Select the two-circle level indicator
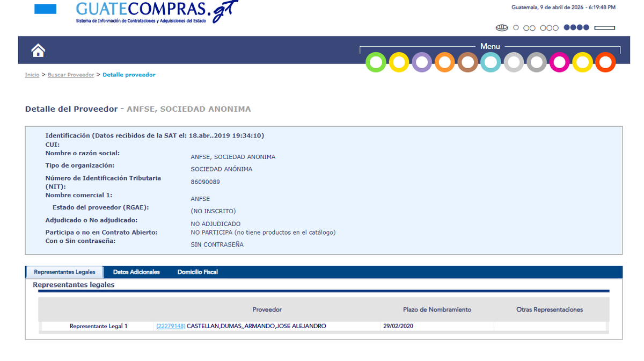This screenshot has width=644, height=361. [529, 28]
